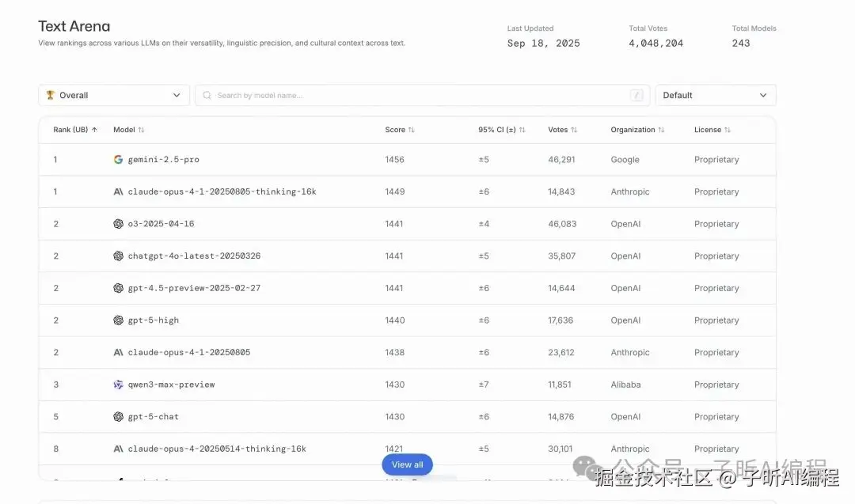Viewport: 855px width, 504px height.
Task: Sort by Votes column header
Action: [x=563, y=130]
